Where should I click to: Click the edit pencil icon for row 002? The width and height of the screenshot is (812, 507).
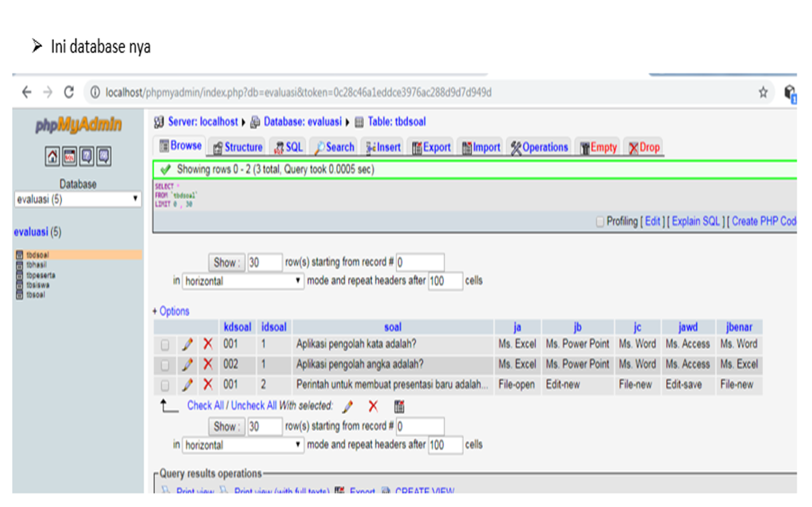187,365
